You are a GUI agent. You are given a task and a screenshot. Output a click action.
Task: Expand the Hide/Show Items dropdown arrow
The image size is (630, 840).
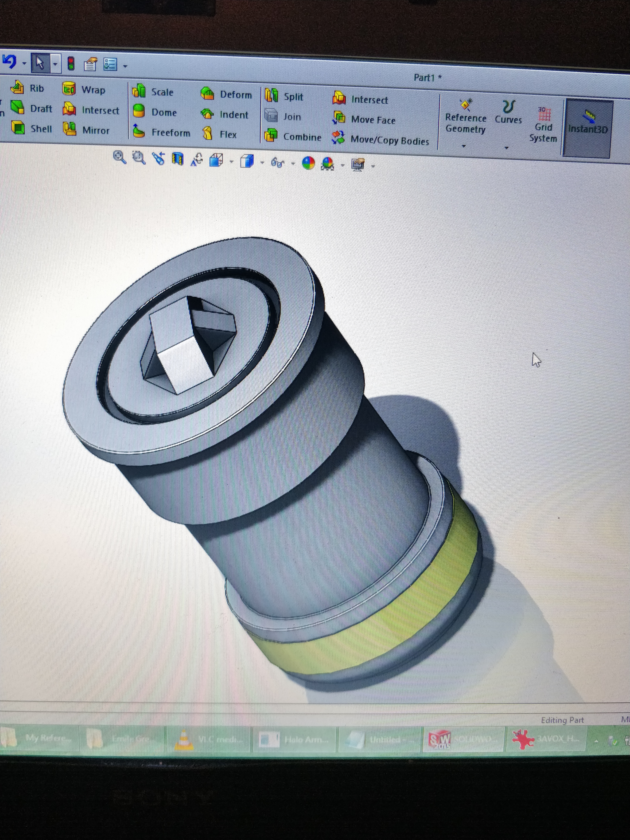(293, 164)
